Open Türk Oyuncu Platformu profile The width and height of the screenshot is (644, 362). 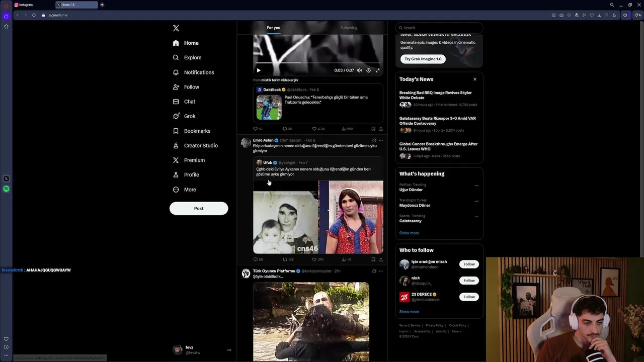(x=274, y=271)
